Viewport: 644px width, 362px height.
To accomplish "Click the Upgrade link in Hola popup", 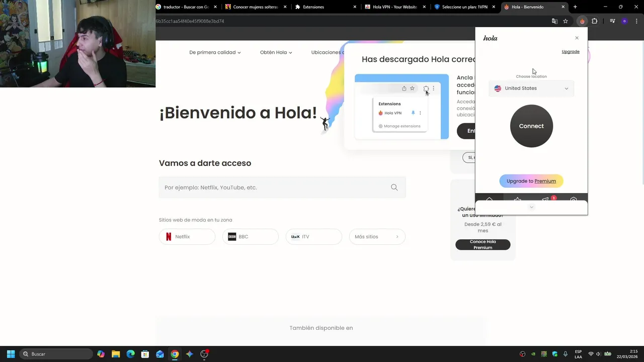I will [571, 52].
